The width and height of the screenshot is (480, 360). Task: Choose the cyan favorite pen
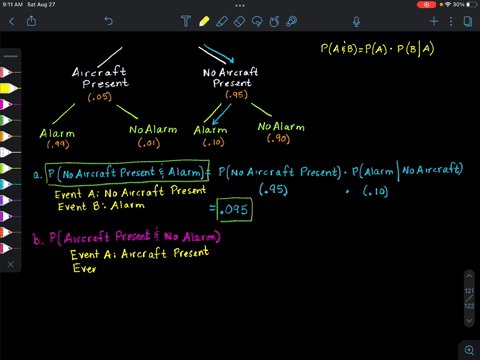click(10, 184)
